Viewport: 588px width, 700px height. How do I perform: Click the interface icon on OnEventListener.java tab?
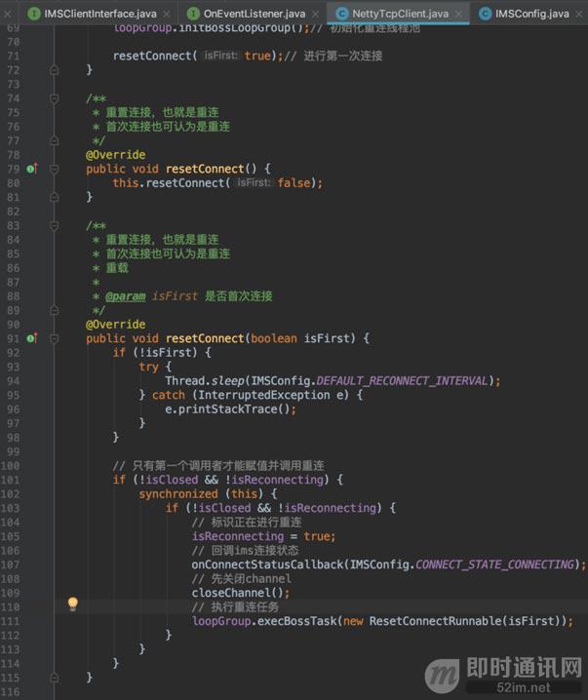coord(193,14)
